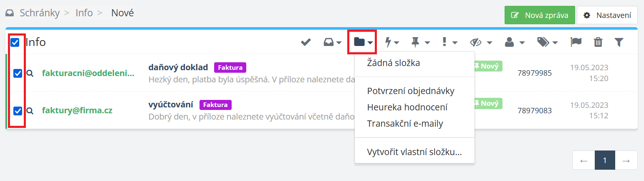This screenshot has height=181, width=644.
Task: Expand the pin dropdown in toolbar
Action: coord(420,42)
